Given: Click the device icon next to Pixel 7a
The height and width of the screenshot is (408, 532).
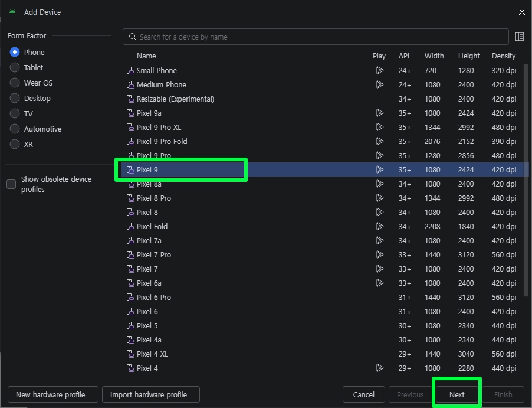Looking at the screenshot, I should pos(130,240).
